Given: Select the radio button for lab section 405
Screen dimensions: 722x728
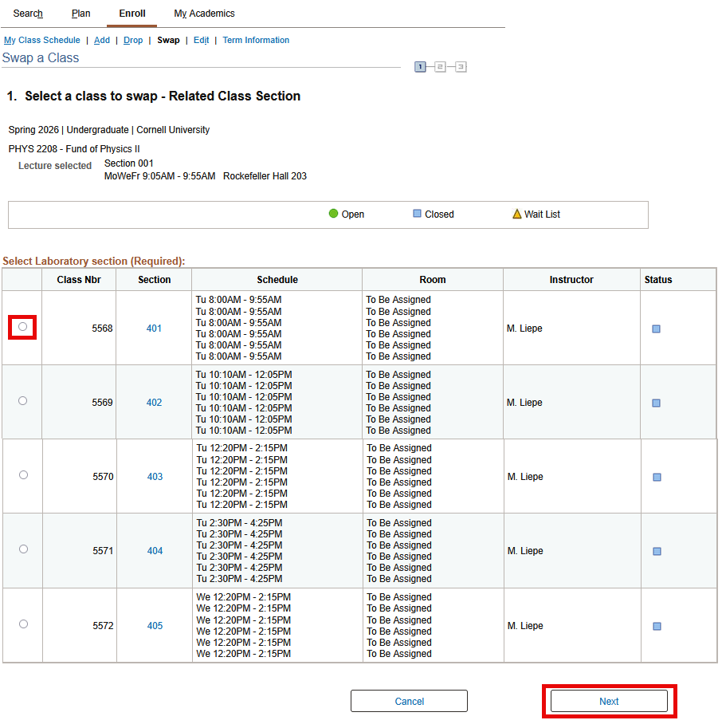Looking at the screenshot, I should (x=22, y=624).
